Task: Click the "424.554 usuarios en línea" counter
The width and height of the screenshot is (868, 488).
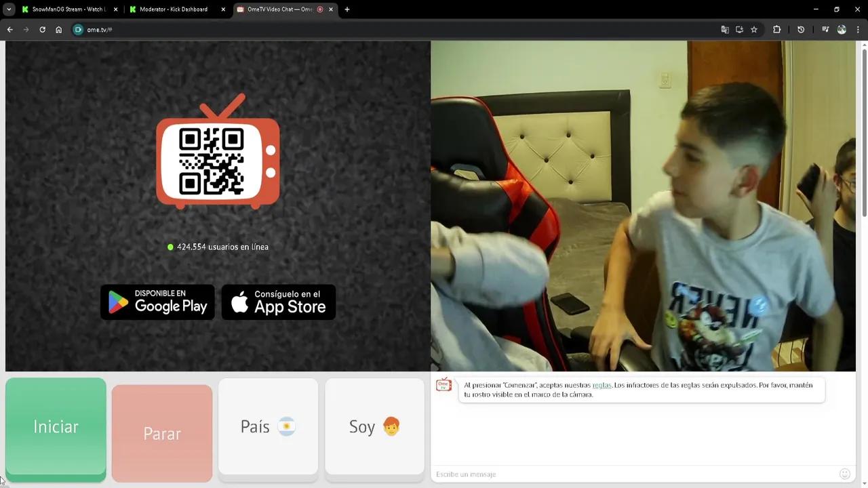Action: 218,247
